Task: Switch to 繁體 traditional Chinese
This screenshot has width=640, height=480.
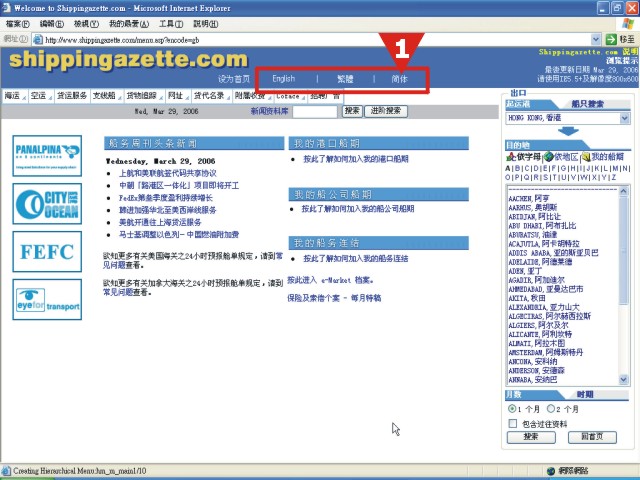Action: point(345,79)
